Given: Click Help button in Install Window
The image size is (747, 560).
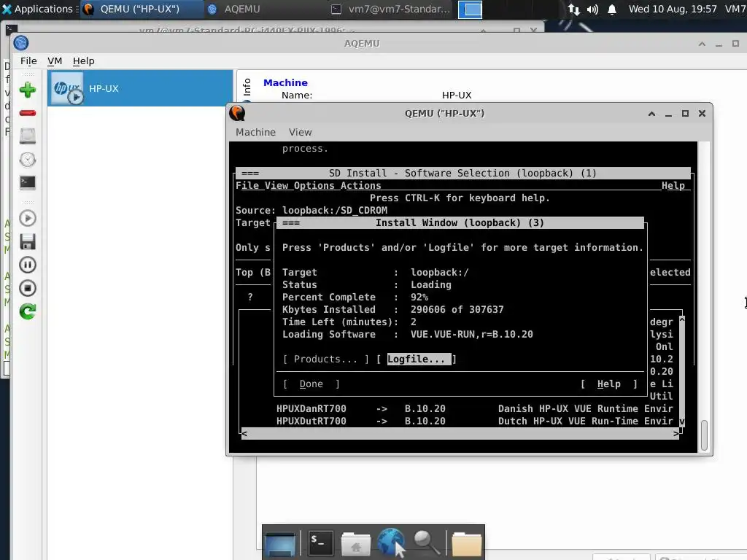Looking at the screenshot, I should pyautogui.click(x=609, y=384).
